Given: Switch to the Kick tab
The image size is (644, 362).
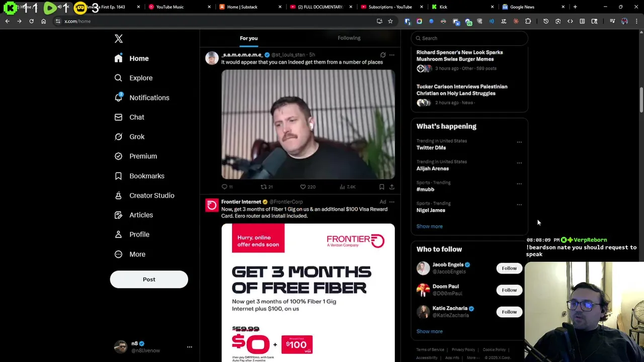Looking at the screenshot, I should 462,7.
